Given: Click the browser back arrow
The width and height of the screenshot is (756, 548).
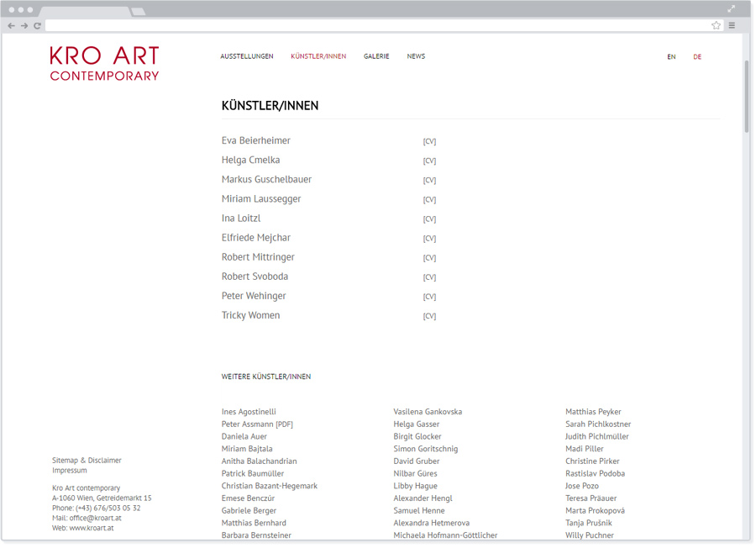Looking at the screenshot, I should tap(11, 26).
